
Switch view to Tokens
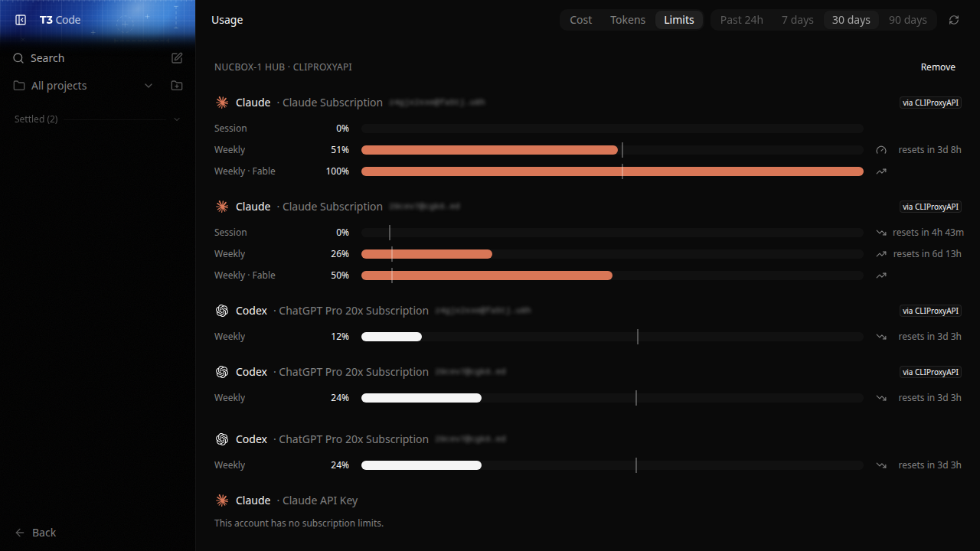(628, 20)
